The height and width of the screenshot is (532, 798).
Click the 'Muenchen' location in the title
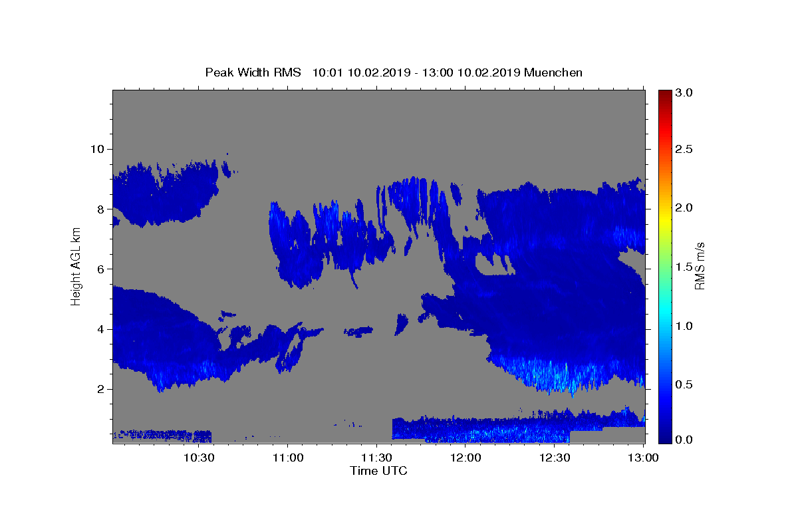coord(553,72)
